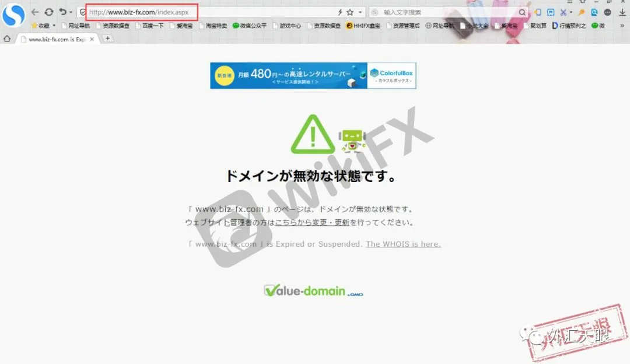Click the blue square toolbar icon beside the phone icon
This screenshot has width=630, height=364.
pos(551,12)
